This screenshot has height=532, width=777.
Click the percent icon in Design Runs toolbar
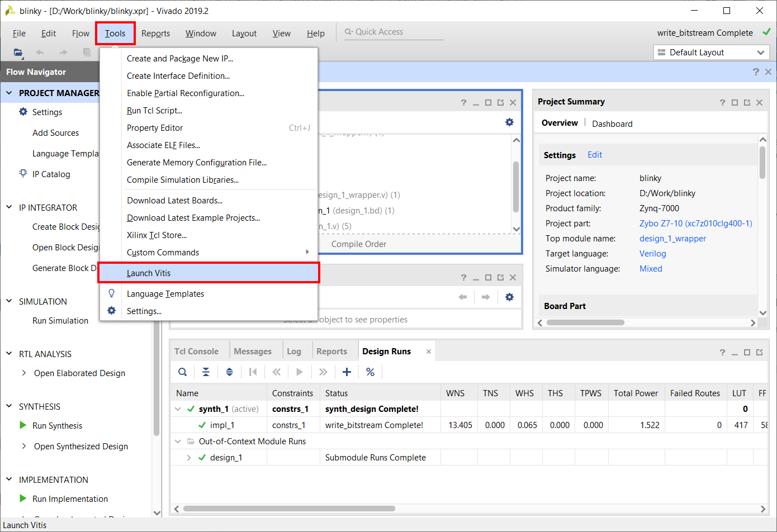point(370,372)
